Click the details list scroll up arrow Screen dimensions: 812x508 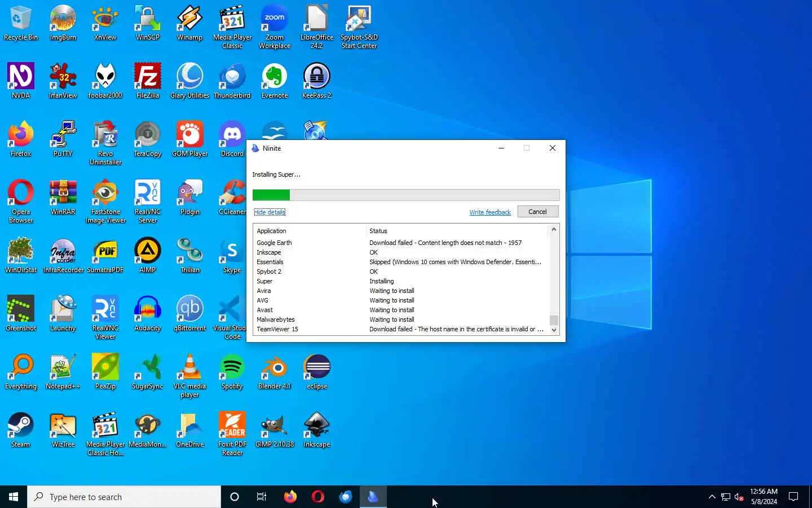554,229
